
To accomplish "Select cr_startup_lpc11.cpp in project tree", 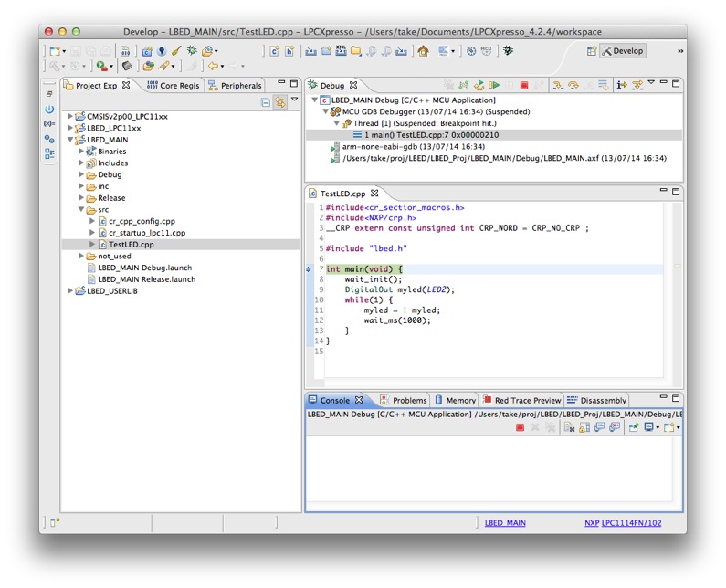I will tap(146, 233).
